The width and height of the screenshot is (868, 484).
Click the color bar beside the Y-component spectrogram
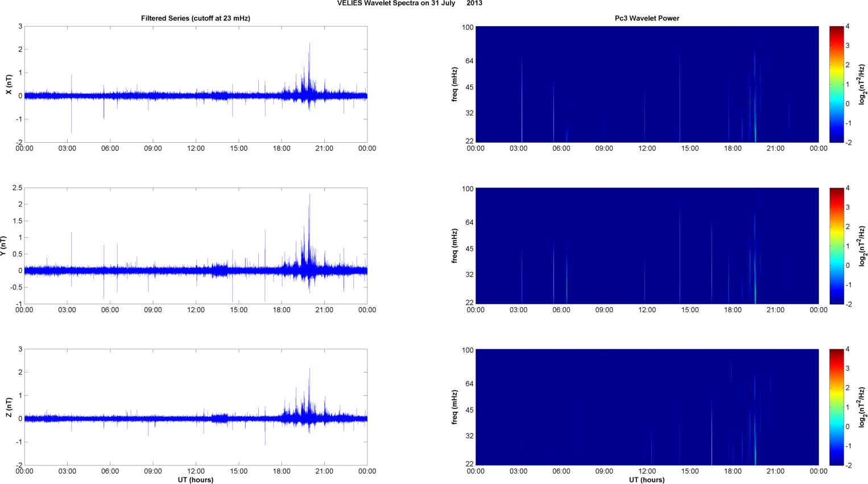tap(836, 246)
